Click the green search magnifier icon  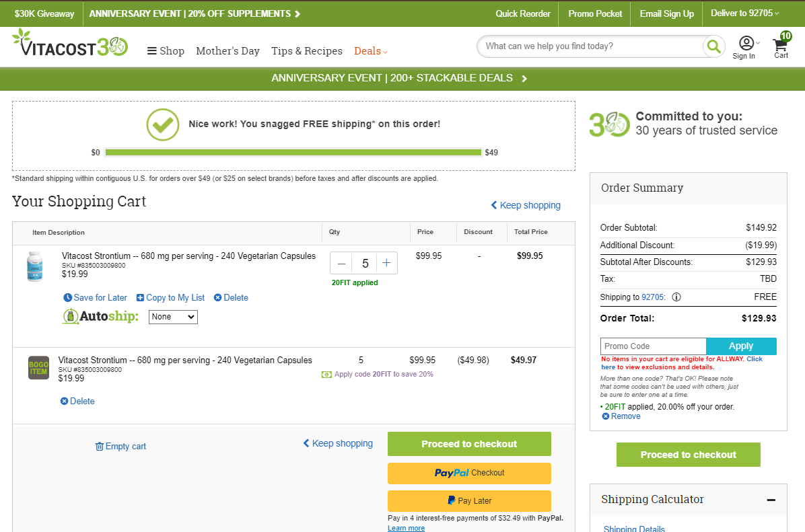point(713,46)
